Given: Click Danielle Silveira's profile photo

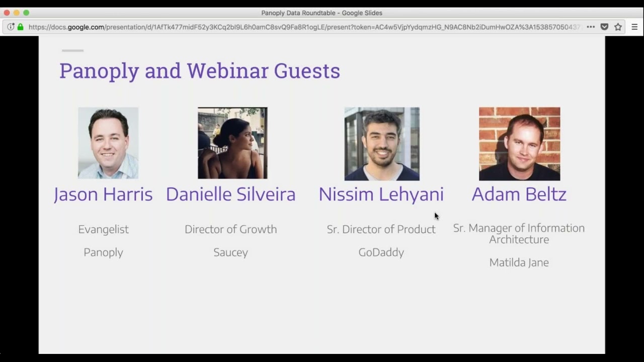Looking at the screenshot, I should (232, 143).
